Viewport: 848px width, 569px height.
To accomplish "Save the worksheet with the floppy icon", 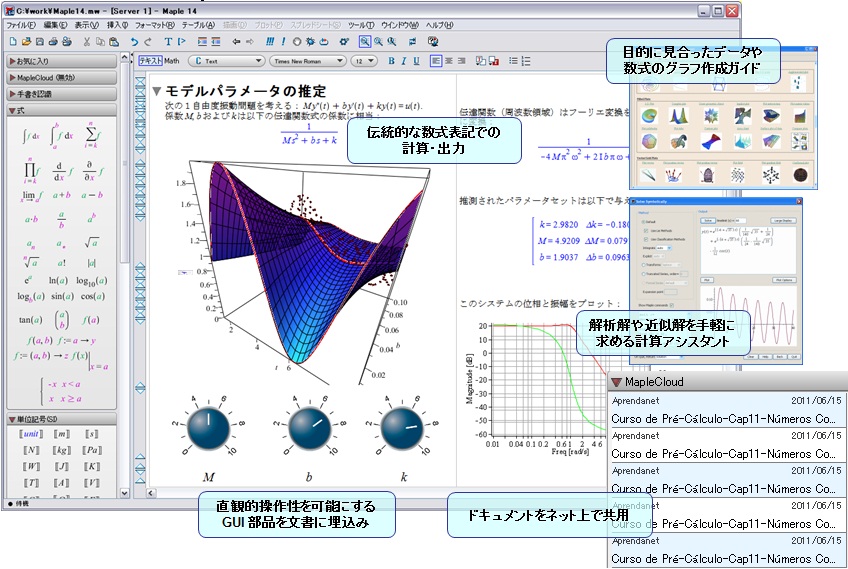I will [39, 42].
